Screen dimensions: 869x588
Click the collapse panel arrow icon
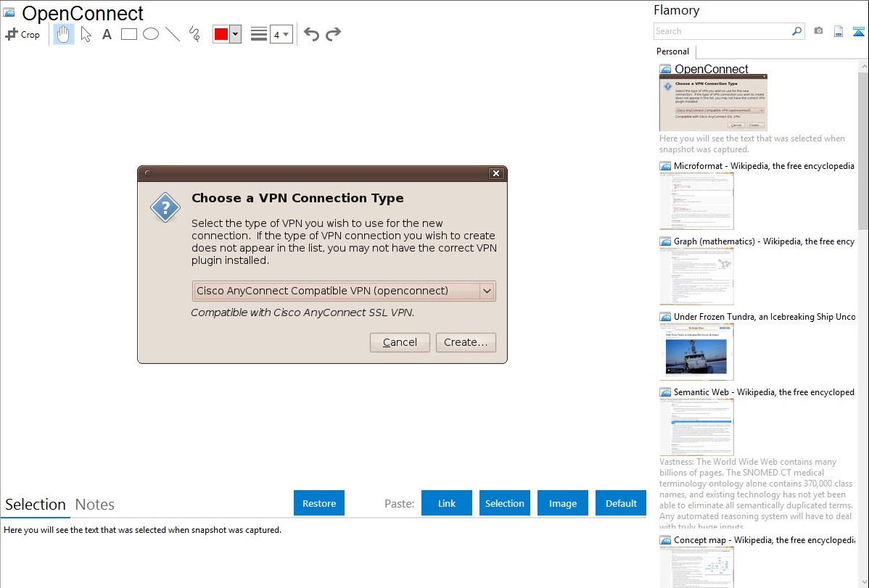(x=858, y=31)
